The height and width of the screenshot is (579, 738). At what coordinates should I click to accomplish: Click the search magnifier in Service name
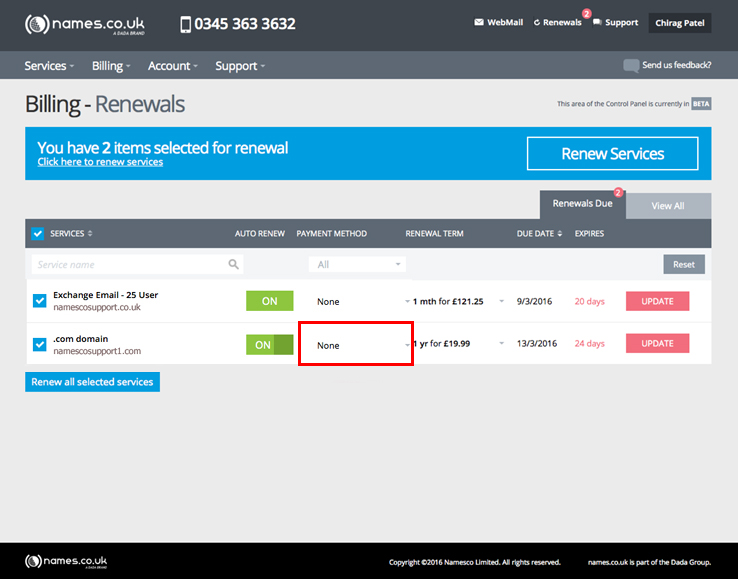[x=234, y=265]
